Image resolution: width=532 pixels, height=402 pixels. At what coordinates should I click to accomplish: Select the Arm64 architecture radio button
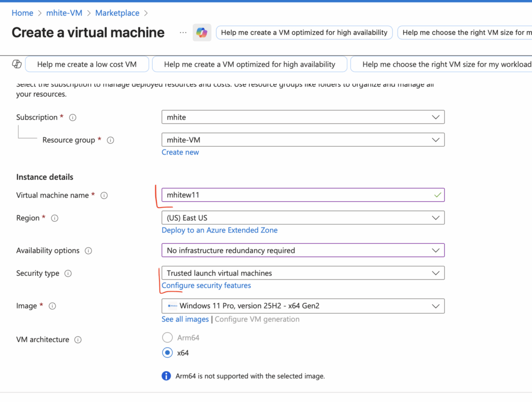tap(167, 338)
